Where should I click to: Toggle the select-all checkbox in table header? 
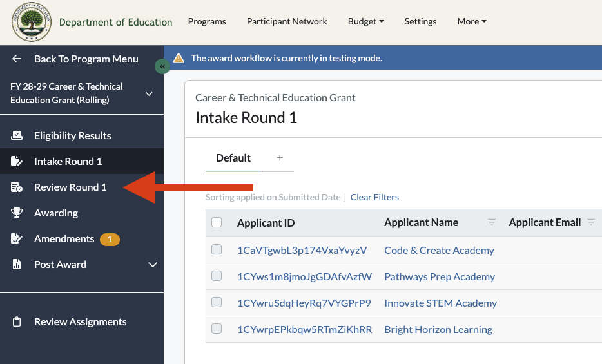217,222
